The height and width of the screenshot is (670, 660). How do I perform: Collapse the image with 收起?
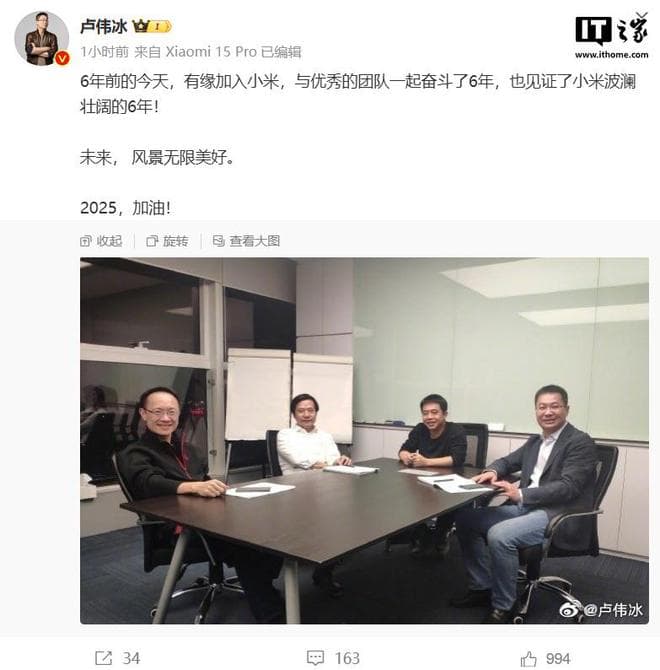point(101,241)
